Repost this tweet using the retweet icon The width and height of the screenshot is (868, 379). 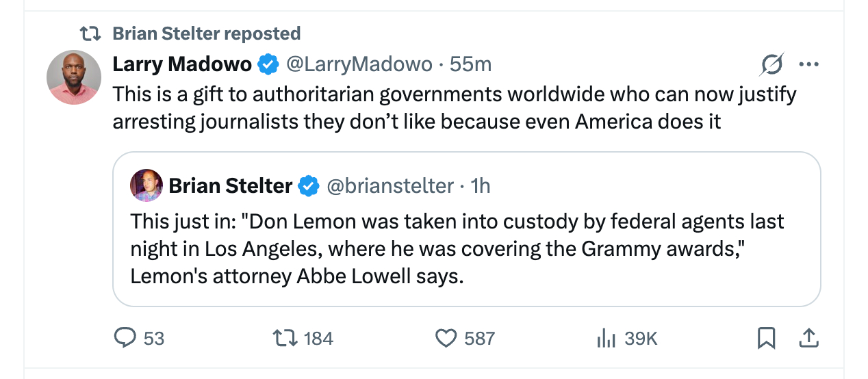(283, 338)
